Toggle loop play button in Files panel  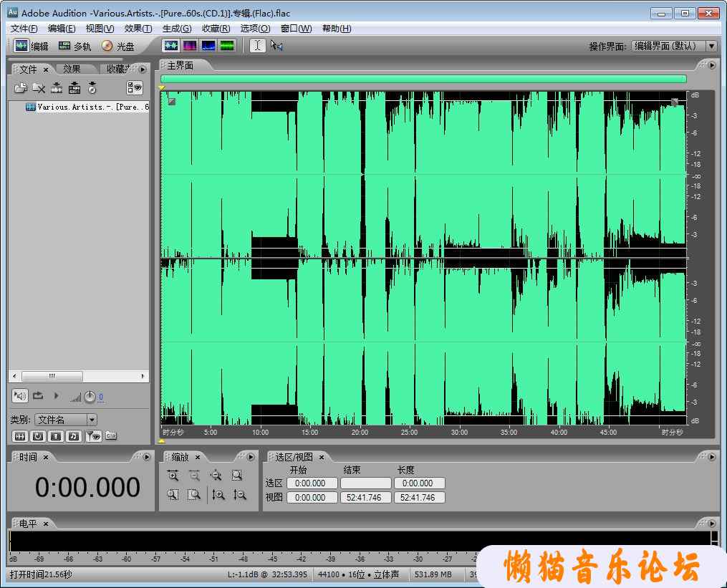38,396
